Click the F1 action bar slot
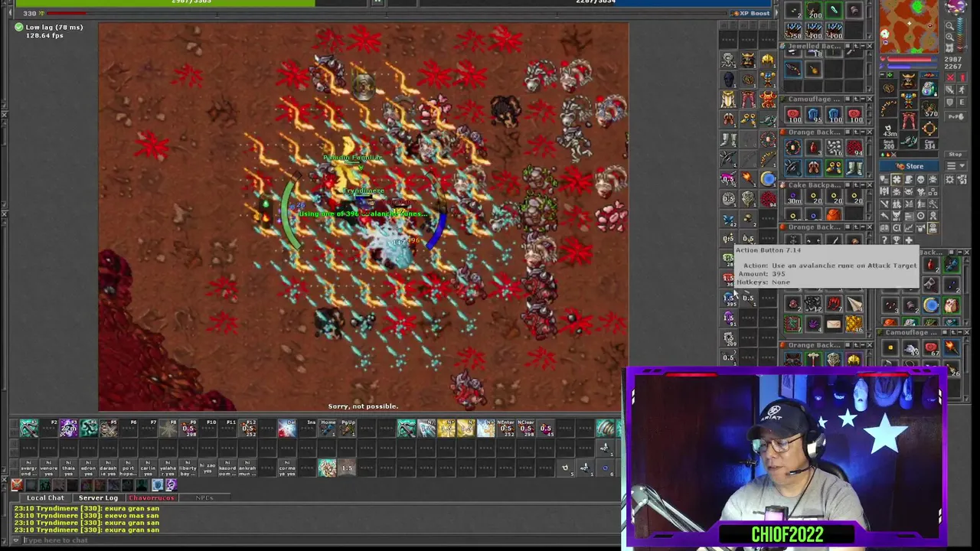The width and height of the screenshot is (980, 551). 28,428
